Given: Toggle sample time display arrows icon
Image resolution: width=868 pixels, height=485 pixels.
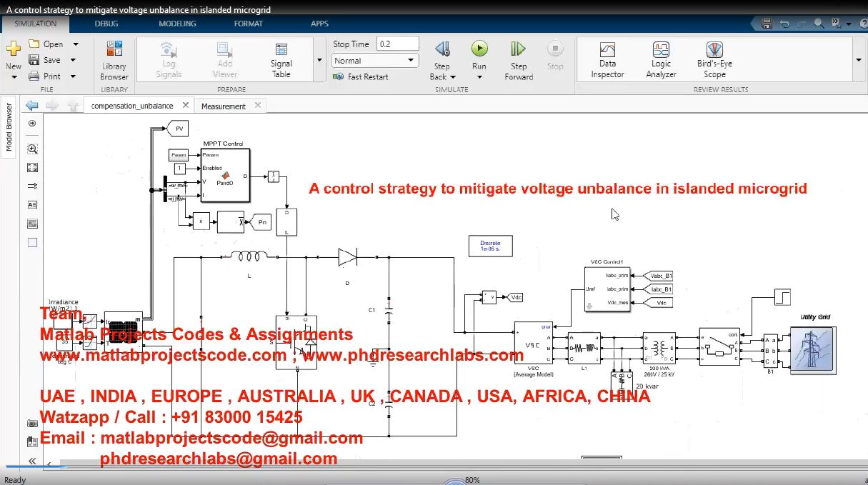Looking at the screenshot, I should click(32, 186).
